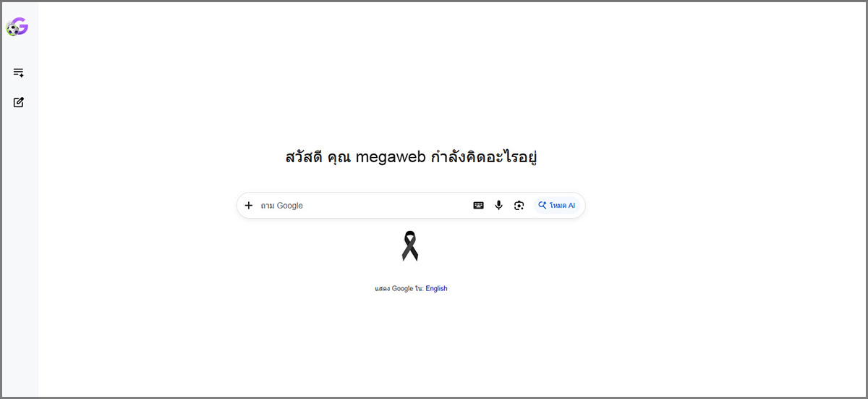Image resolution: width=868 pixels, height=399 pixels.
Task: Switch to โหมด AI mode
Action: [x=557, y=206]
